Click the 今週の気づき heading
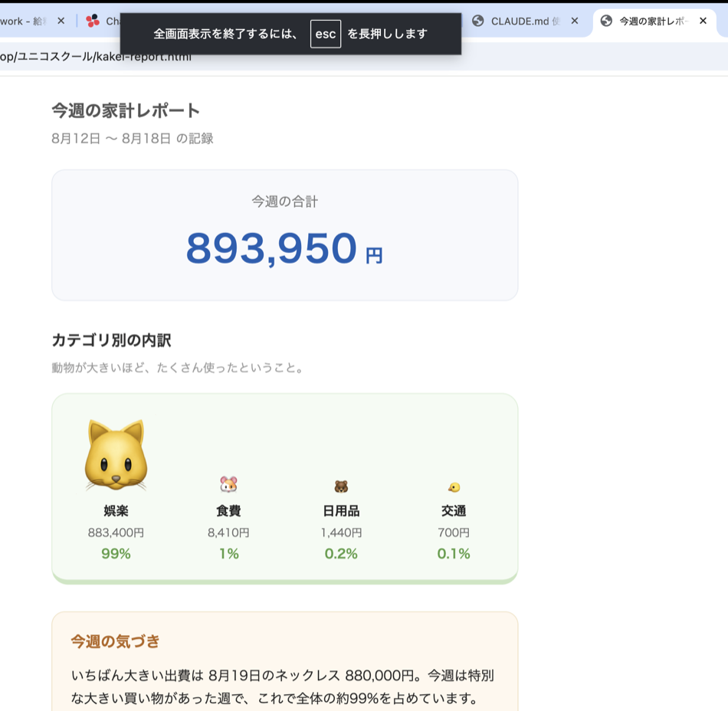This screenshot has width=728, height=711. click(115, 641)
